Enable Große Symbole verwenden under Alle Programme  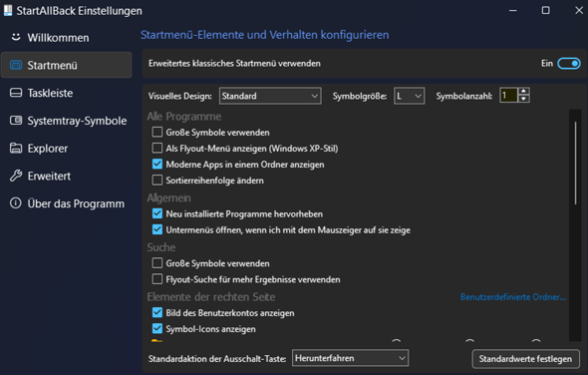tap(157, 132)
